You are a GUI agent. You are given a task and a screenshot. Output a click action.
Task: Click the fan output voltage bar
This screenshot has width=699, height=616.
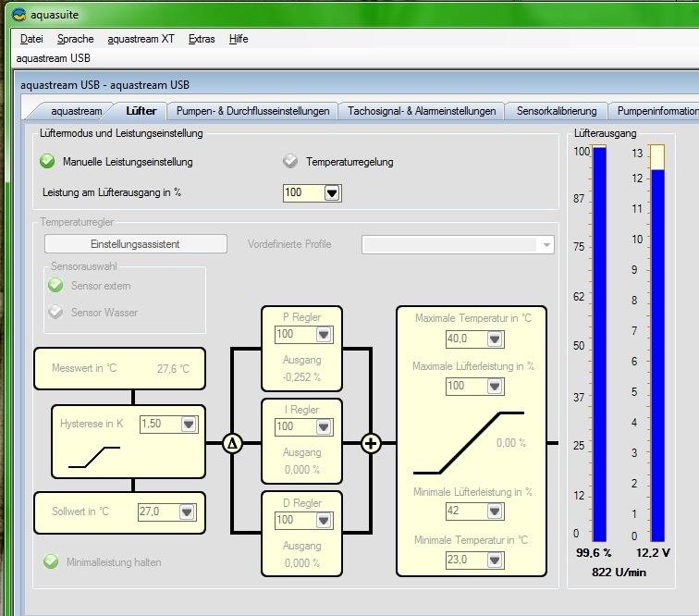tap(657, 343)
